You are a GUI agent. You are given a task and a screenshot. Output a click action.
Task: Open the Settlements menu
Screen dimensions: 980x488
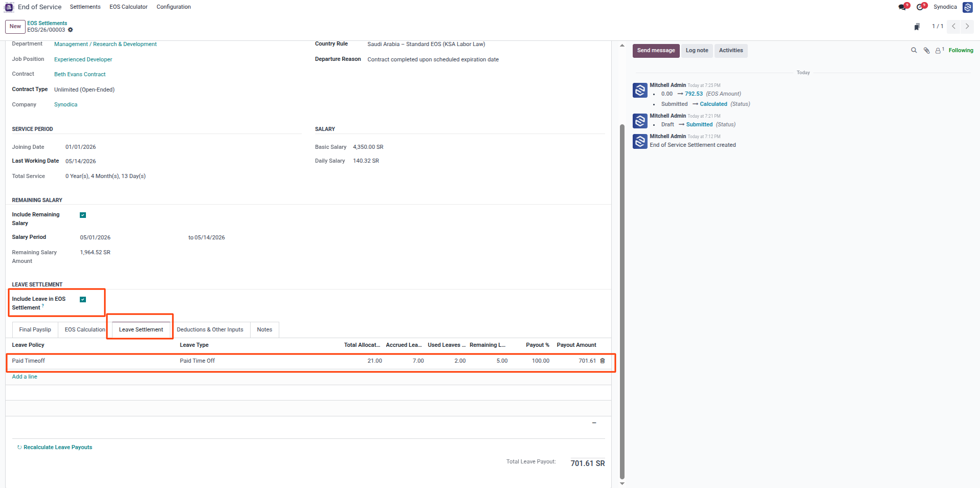(85, 7)
